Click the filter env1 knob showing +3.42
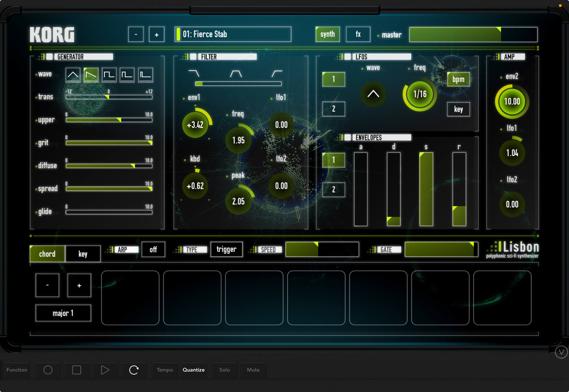The height and width of the screenshot is (392, 569). pyautogui.click(x=195, y=125)
